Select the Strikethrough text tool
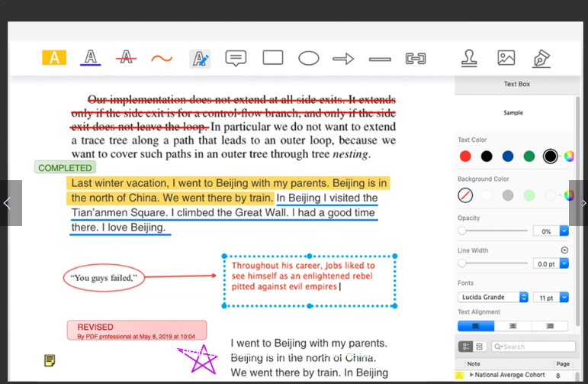 pos(126,58)
